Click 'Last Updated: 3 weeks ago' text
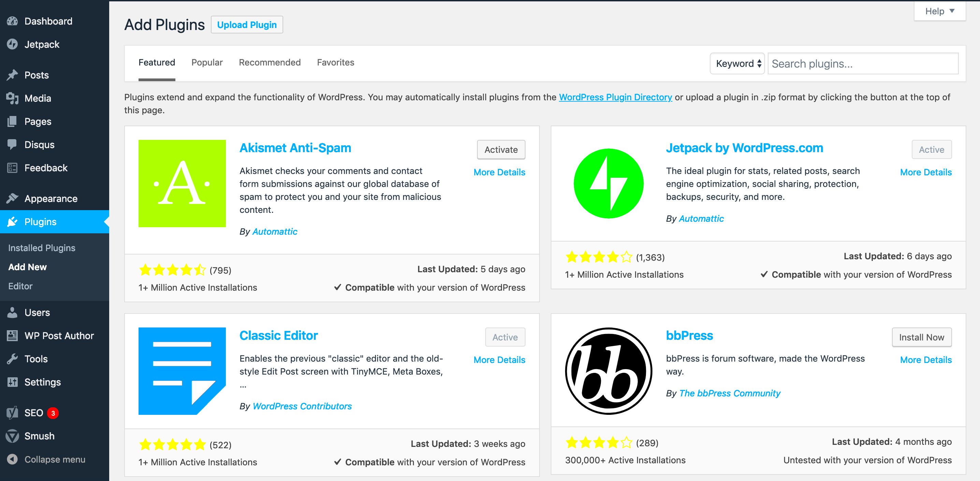 tap(468, 444)
